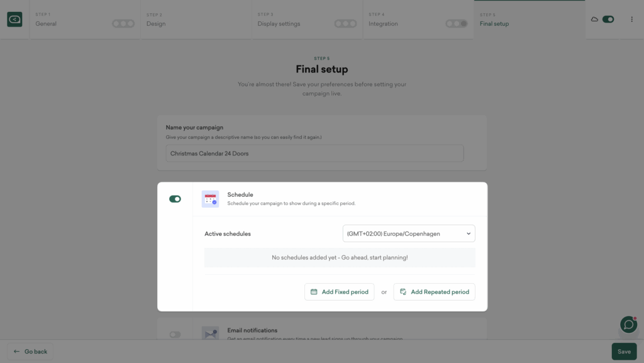Viewport: 644px width, 363px height.
Task: Click the Display settings progress dots
Action: click(345, 24)
